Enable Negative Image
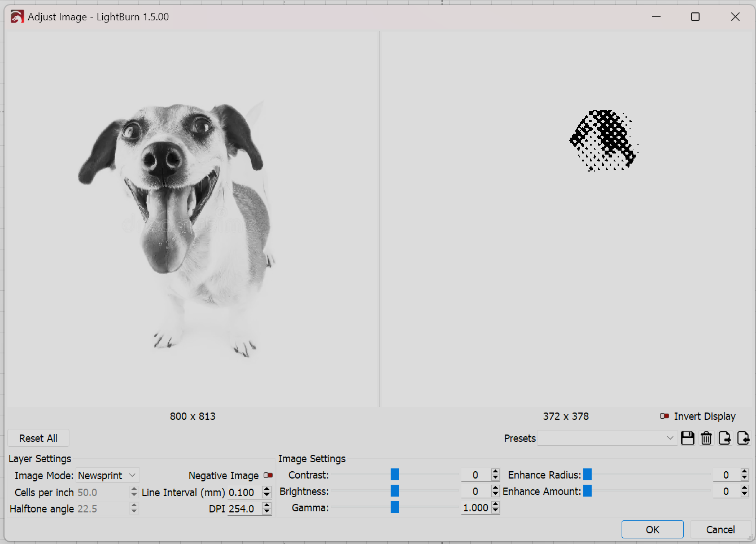 tap(268, 475)
